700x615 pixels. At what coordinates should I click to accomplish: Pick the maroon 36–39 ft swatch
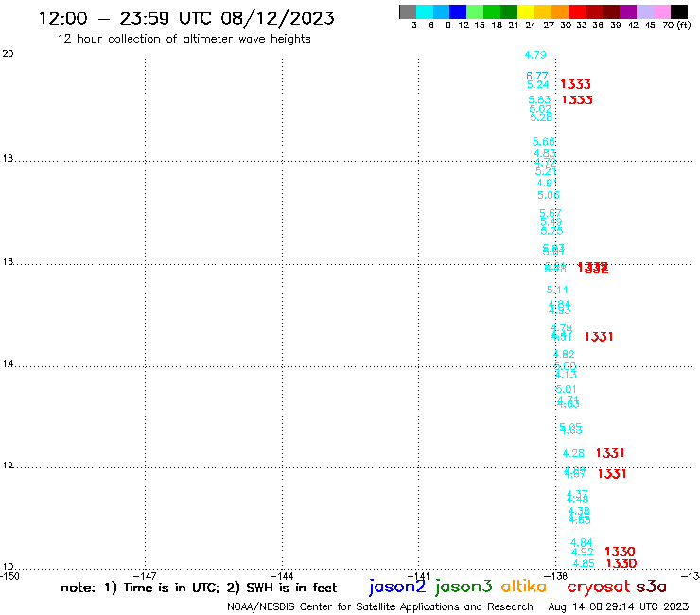pos(611,11)
